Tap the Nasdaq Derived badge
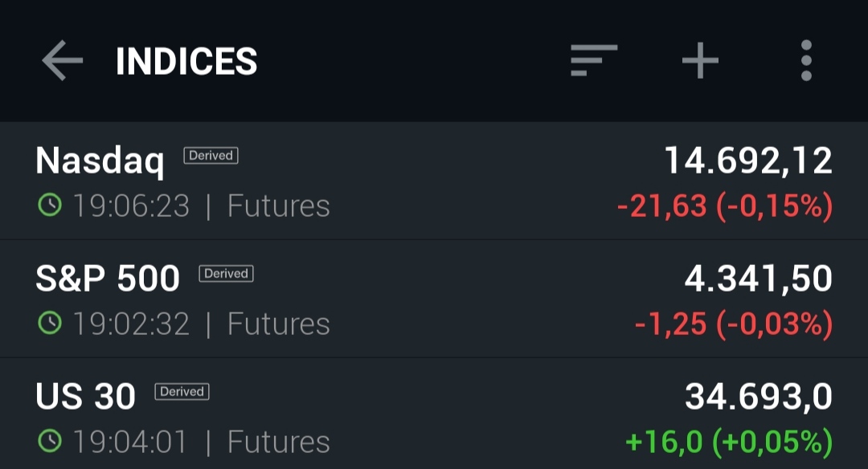Screen dimensions: 868x469 pyautogui.click(x=211, y=156)
